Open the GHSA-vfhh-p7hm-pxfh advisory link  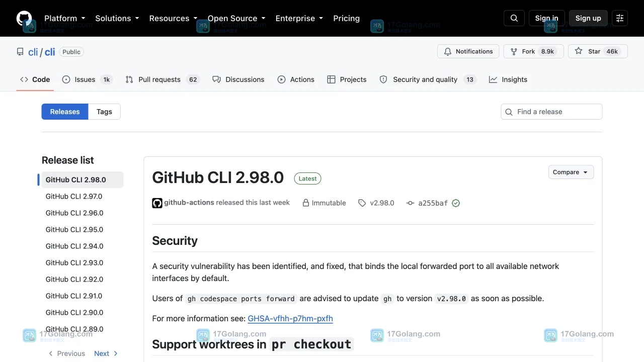(290, 318)
